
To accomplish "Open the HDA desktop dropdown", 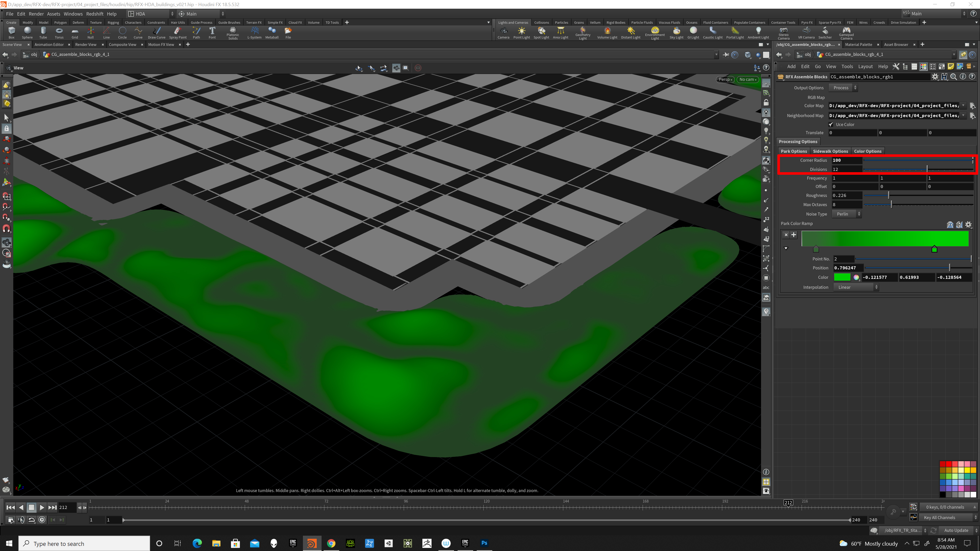I will pyautogui.click(x=151, y=14).
